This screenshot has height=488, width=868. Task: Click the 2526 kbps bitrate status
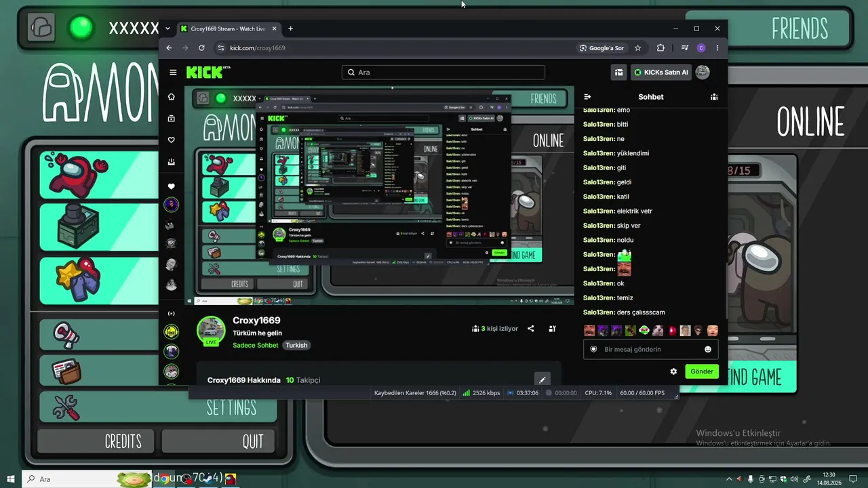[481, 393]
